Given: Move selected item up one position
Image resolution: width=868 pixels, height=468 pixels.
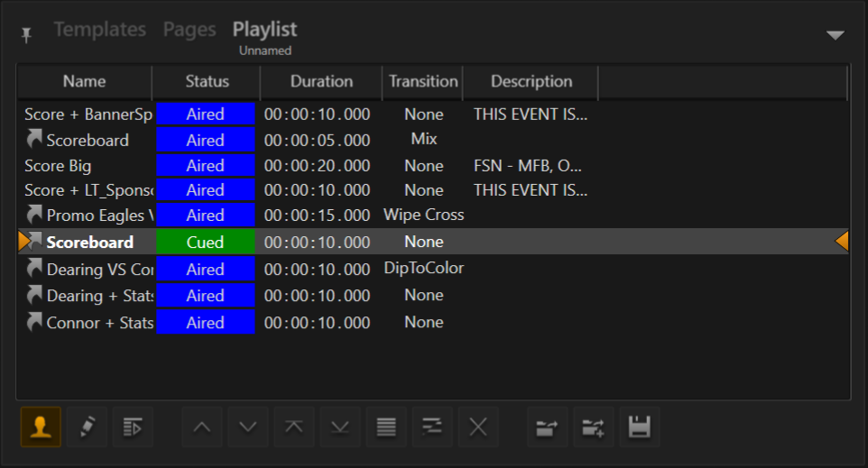Looking at the screenshot, I should pyautogui.click(x=203, y=427).
